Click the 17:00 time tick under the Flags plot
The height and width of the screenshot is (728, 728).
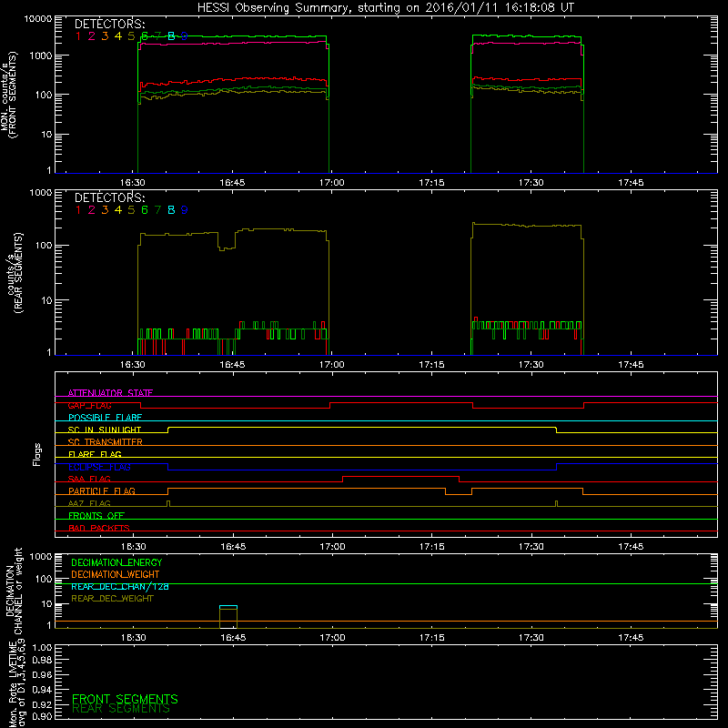coord(332,547)
